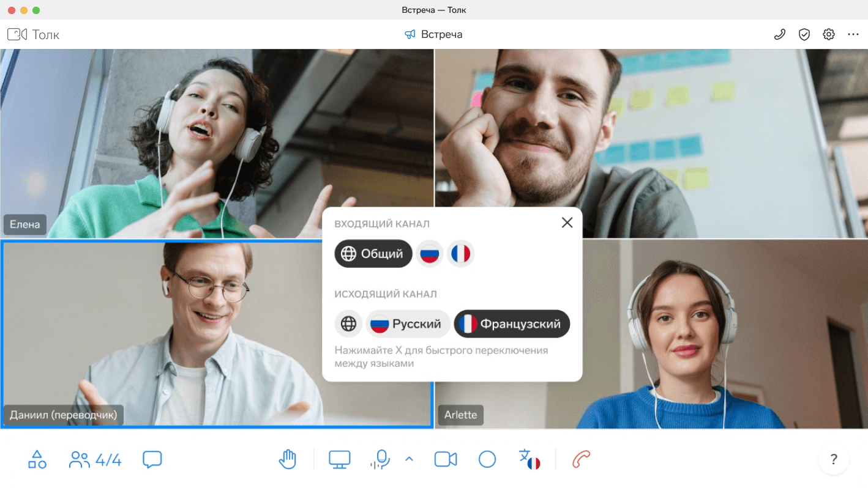The width and height of the screenshot is (868, 488).
Task: Click the Толк camera logo
Action: pyautogui.click(x=17, y=34)
